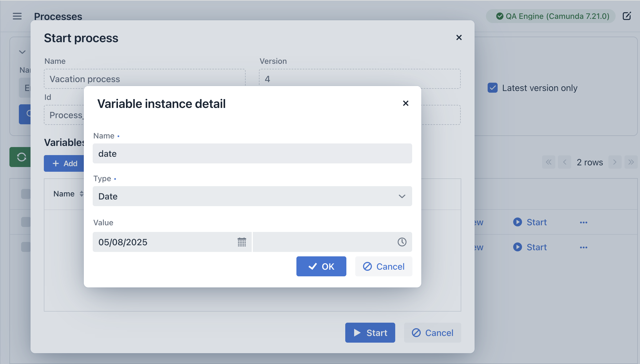Go to first page of results
The height and width of the screenshot is (364, 640).
[549, 162]
